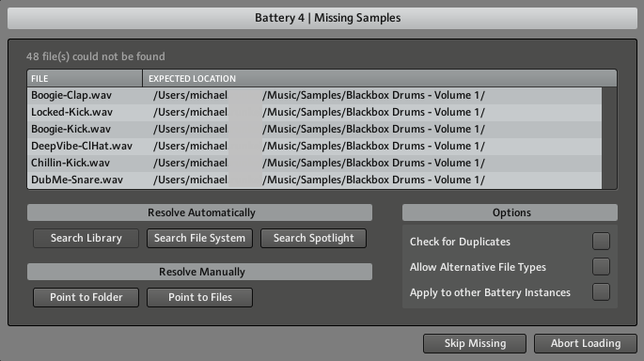Start a Search File System scan
644x361 pixels.
click(199, 238)
